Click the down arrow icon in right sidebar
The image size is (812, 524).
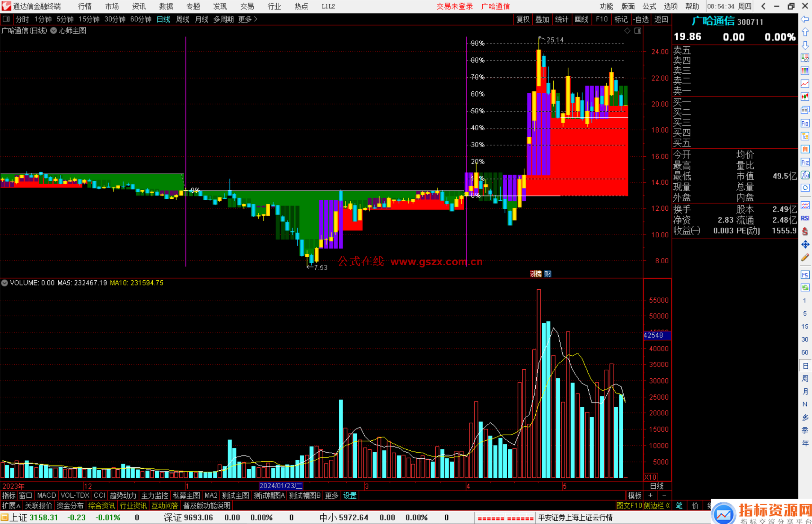pyautogui.click(x=805, y=45)
